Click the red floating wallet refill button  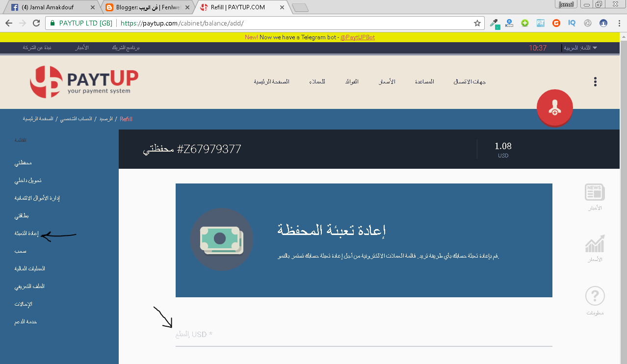coord(554,108)
